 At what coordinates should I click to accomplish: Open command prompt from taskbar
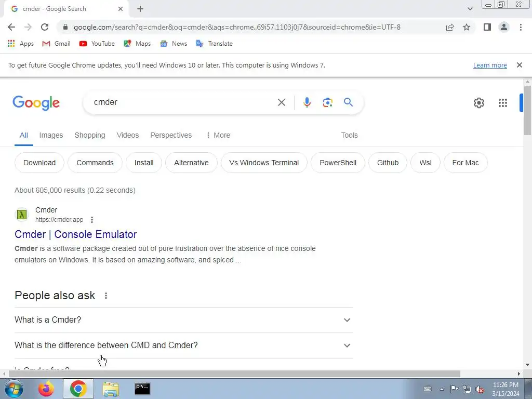(142, 389)
